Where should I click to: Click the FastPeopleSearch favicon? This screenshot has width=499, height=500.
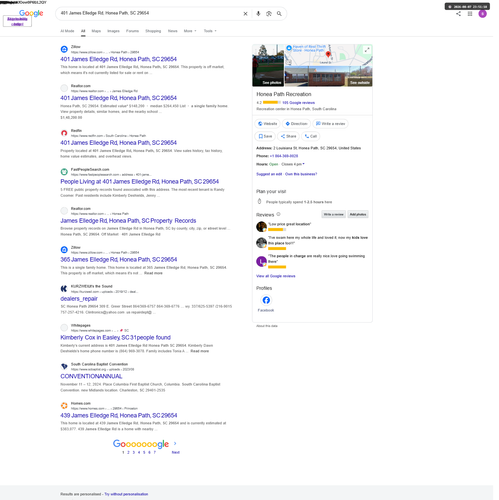(64, 172)
